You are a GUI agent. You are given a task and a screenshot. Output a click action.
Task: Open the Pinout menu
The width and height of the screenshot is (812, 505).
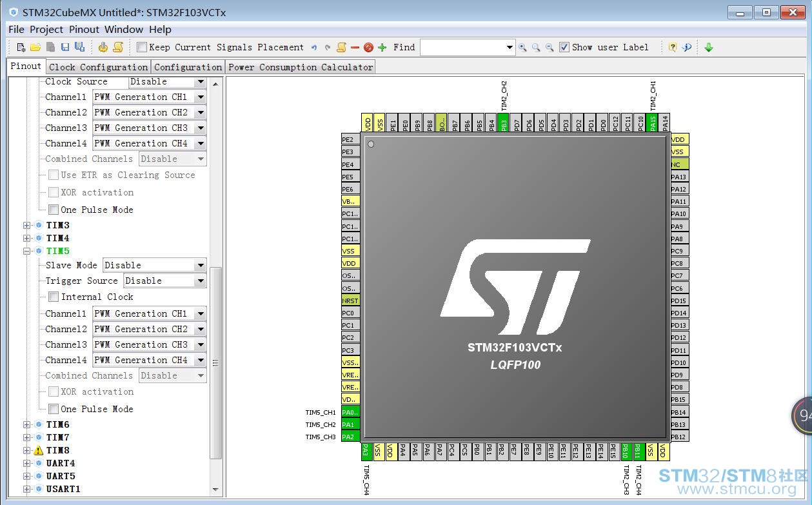tap(84, 29)
